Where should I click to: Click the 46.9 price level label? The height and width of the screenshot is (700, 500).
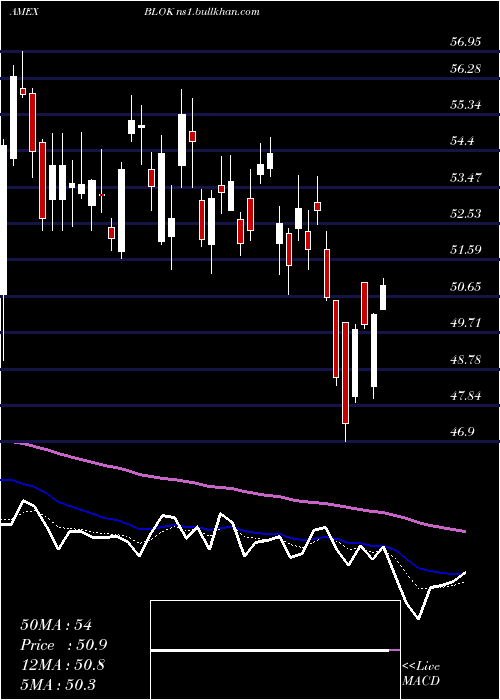coord(462,432)
